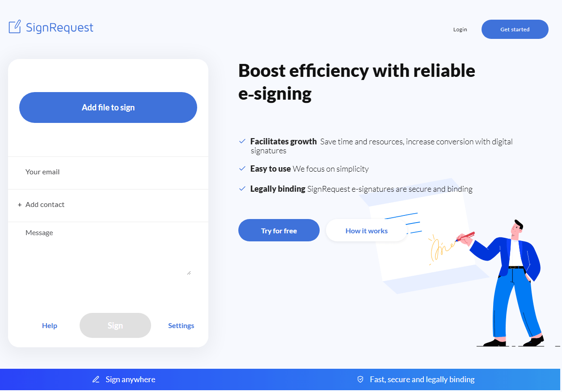Click the SignRequest logo icon
Image resolution: width=562 pixels, height=392 pixels.
pyautogui.click(x=15, y=27)
